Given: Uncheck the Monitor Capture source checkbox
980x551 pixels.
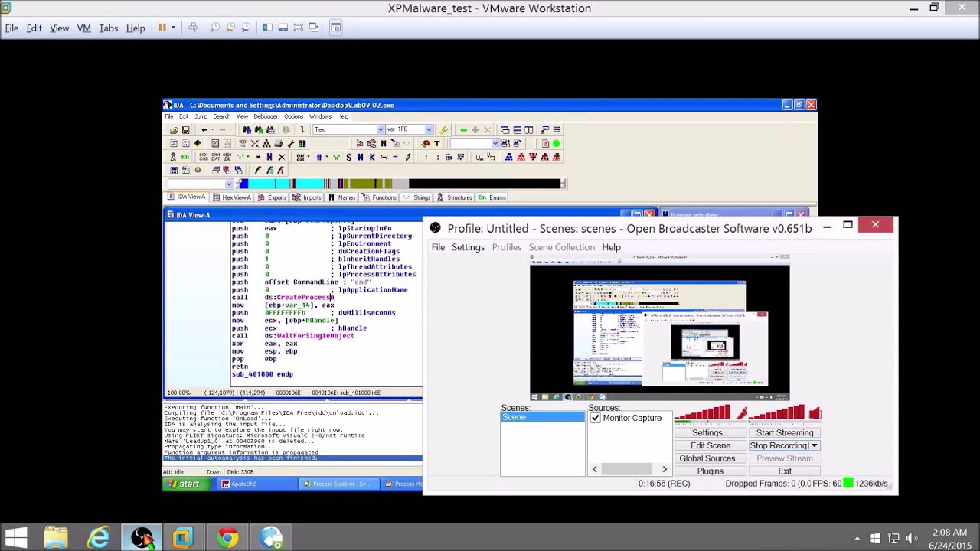Looking at the screenshot, I should pyautogui.click(x=595, y=418).
